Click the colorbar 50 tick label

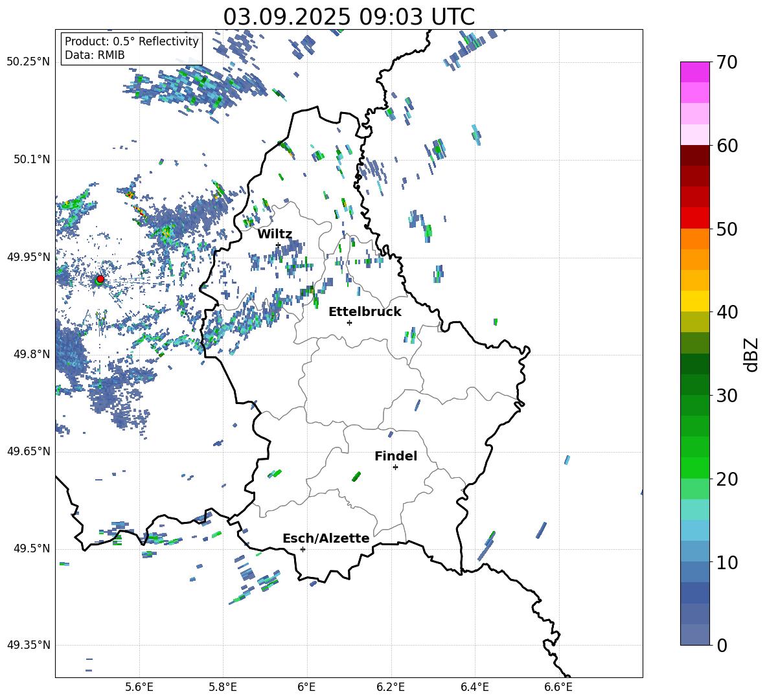pyautogui.click(x=727, y=229)
